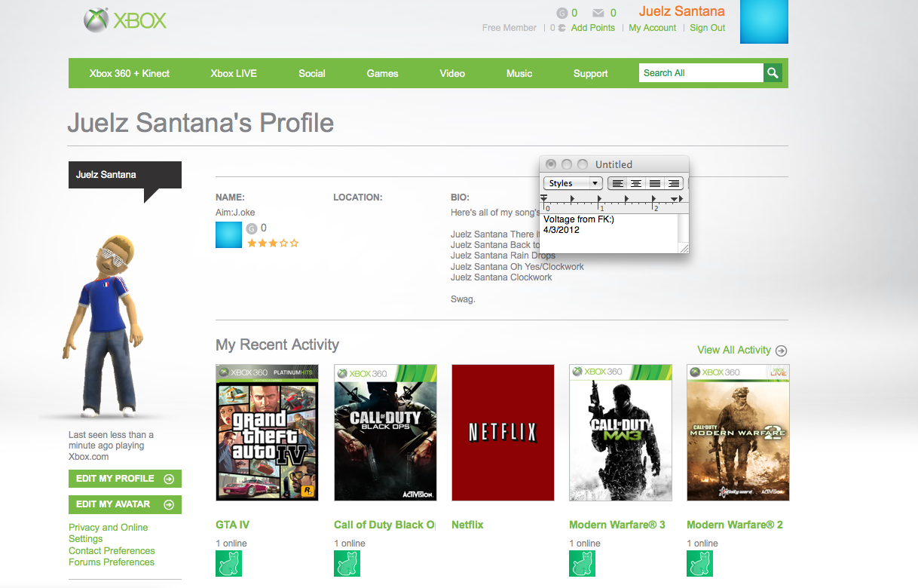The height and width of the screenshot is (588, 918).
Task: Open the Video menu
Action: pyautogui.click(x=452, y=73)
